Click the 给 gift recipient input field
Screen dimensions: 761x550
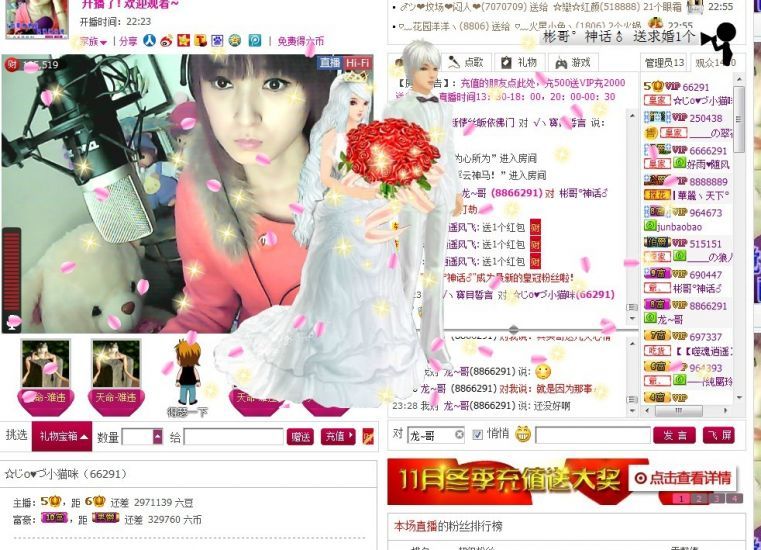coord(234,436)
